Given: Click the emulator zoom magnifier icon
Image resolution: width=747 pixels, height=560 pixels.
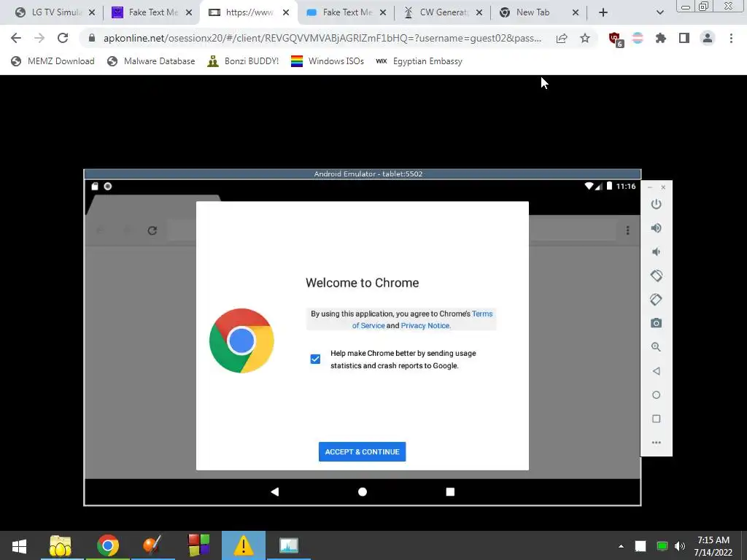Looking at the screenshot, I should (x=656, y=347).
